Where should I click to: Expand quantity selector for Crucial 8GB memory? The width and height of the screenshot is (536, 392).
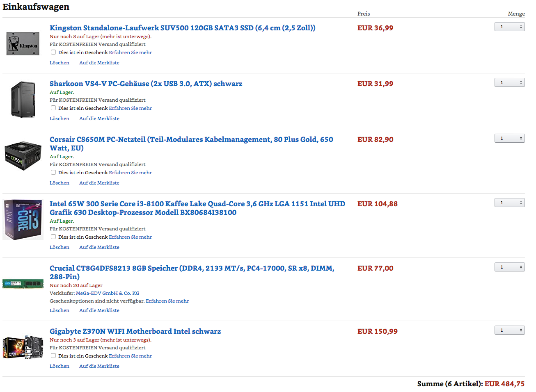pos(509,267)
